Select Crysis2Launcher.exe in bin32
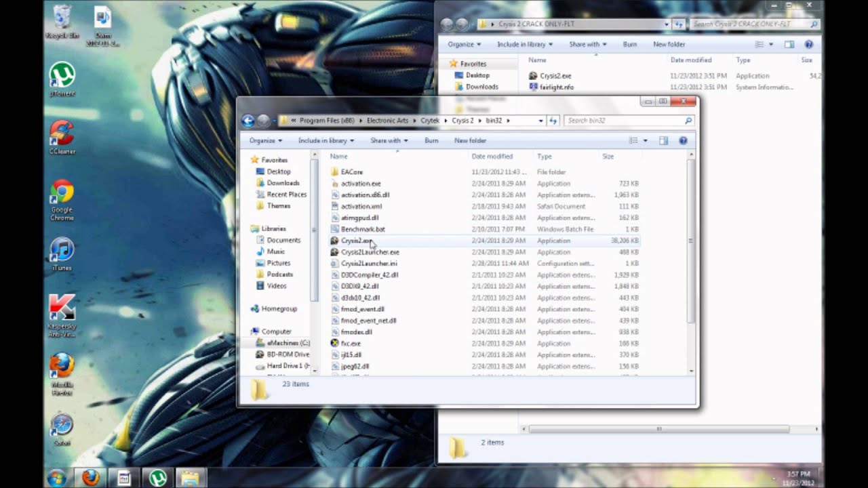868x488 pixels. tap(370, 252)
